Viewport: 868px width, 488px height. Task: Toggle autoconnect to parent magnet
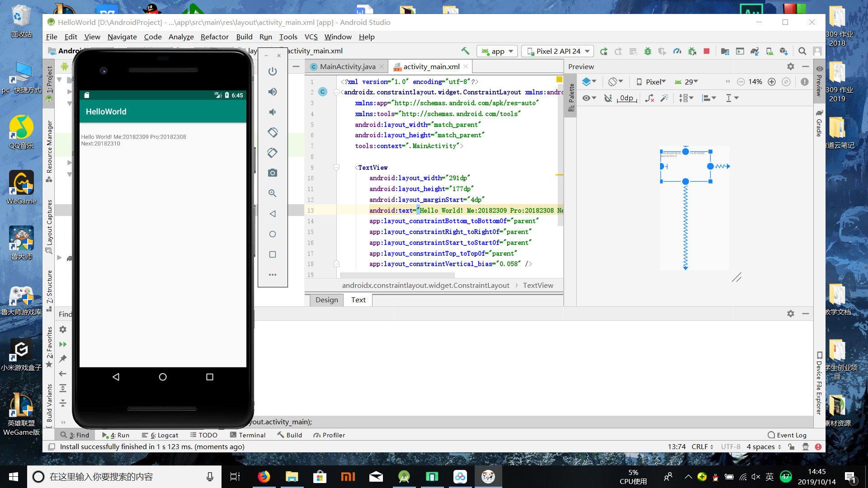[x=608, y=98]
